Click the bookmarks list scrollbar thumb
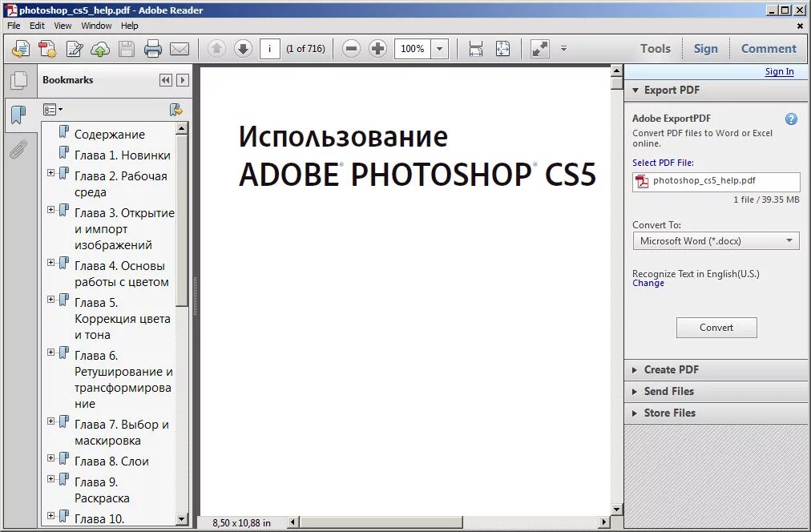This screenshot has width=811, height=532. 182,221
